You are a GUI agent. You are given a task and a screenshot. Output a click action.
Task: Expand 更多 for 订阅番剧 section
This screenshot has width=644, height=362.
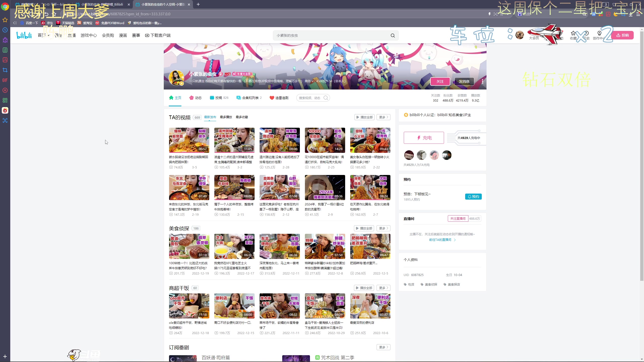click(384, 347)
